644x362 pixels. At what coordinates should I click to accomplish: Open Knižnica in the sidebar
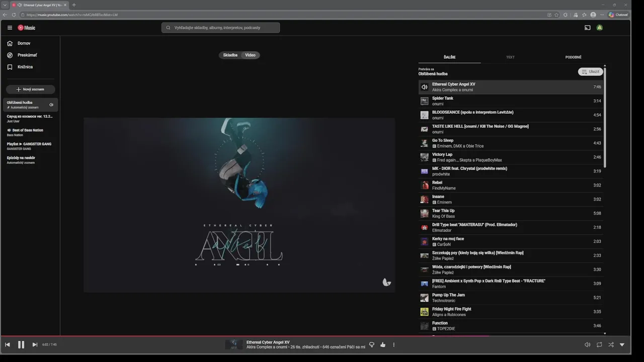tap(30, 67)
